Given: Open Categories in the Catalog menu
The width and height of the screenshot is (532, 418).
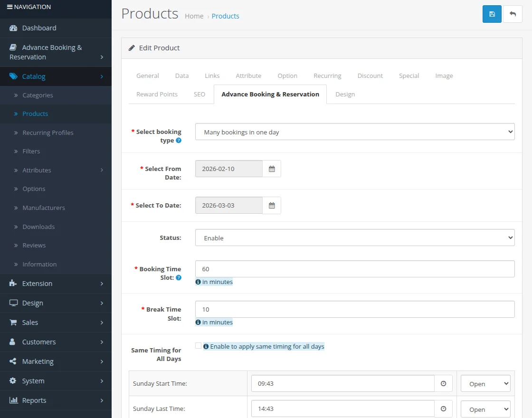Looking at the screenshot, I should pyautogui.click(x=38, y=95).
